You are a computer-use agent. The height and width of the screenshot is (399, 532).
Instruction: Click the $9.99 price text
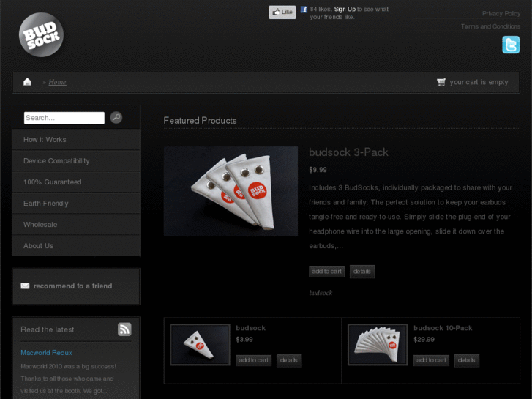318,170
